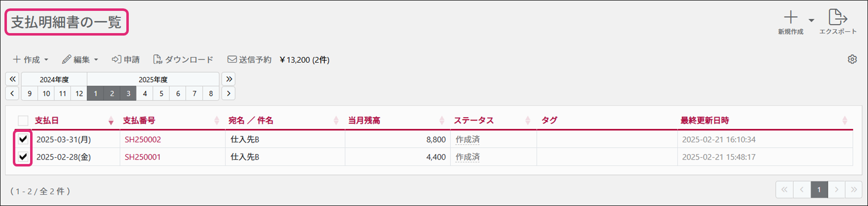Open the list settings gear
868x206 pixels.
(x=852, y=59)
